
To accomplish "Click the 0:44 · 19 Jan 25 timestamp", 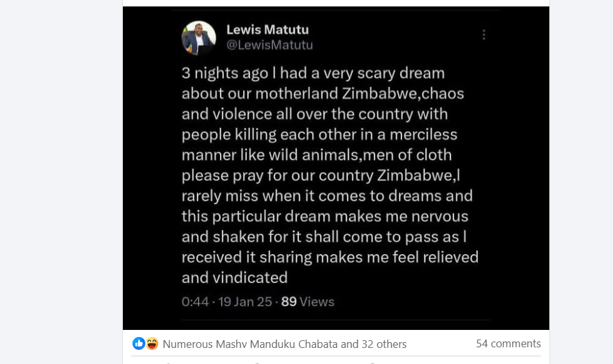I will pyautogui.click(x=227, y=302).
